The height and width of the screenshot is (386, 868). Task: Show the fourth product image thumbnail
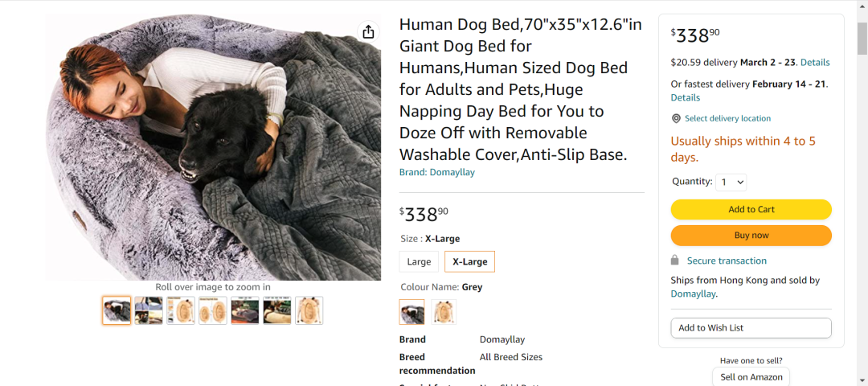pyautogui.click(x=213, y=310)
